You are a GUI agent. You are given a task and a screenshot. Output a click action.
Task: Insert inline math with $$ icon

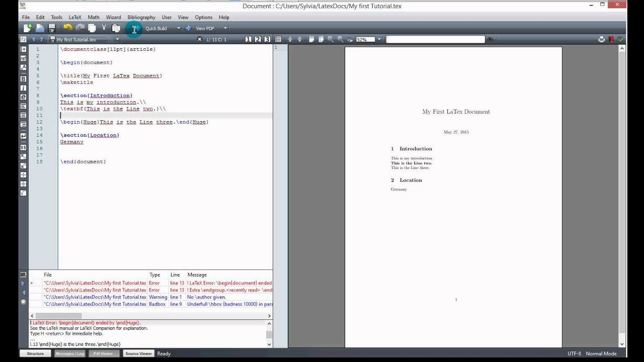pyautogui.click(x=23, y=148)
